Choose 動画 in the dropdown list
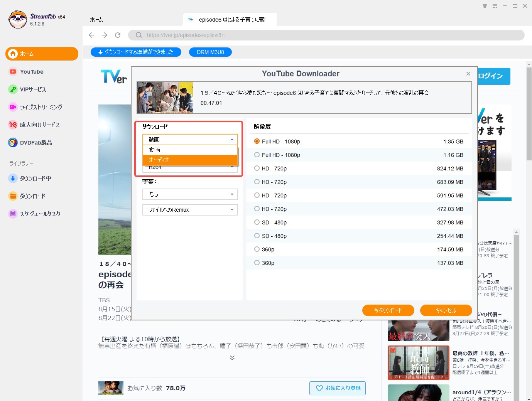This screenshot has height=401, width=532. (190, 150)
